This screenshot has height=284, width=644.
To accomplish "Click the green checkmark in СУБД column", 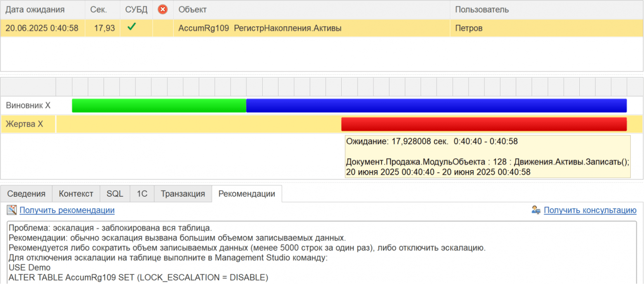I will click(x=132, y=27).
